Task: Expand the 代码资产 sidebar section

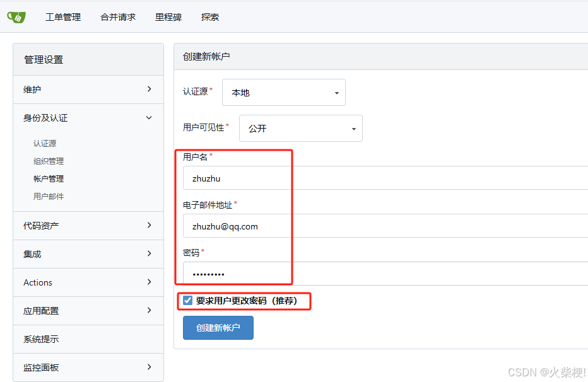Action: (x=88, y=226)
